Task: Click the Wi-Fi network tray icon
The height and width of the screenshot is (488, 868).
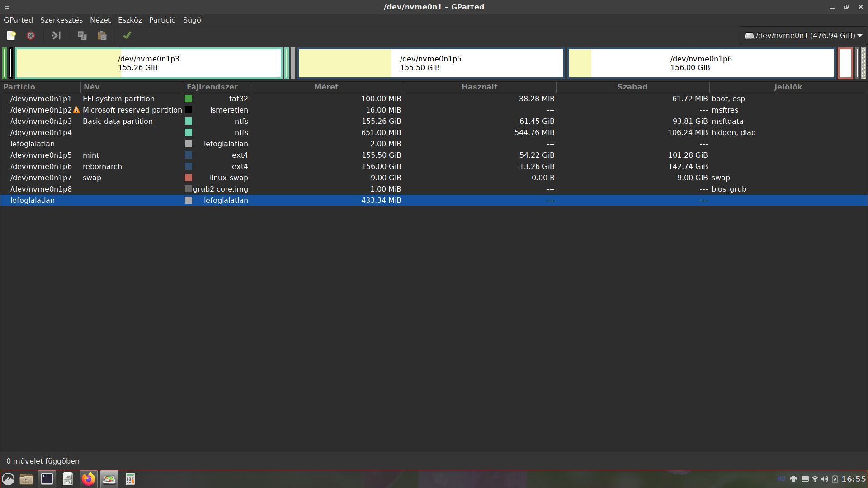Action: coord(815,479)
